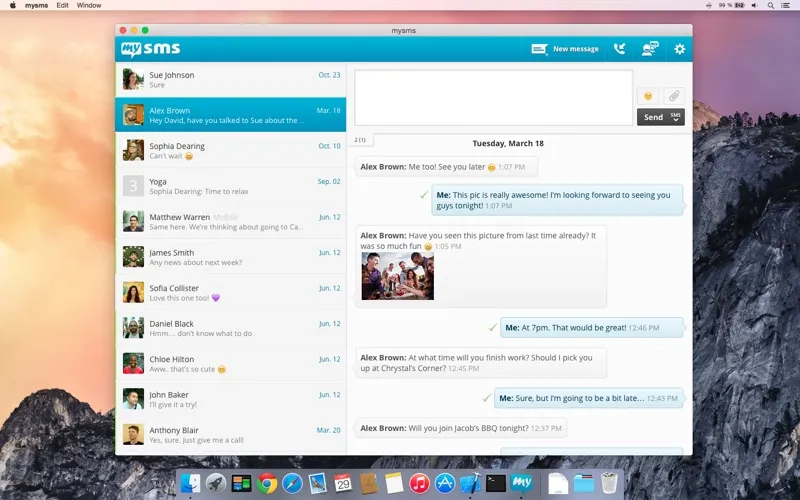
Task: Click Sue Johnson's avatar picture
Action: pyautogui.click(x=133, y=80)
